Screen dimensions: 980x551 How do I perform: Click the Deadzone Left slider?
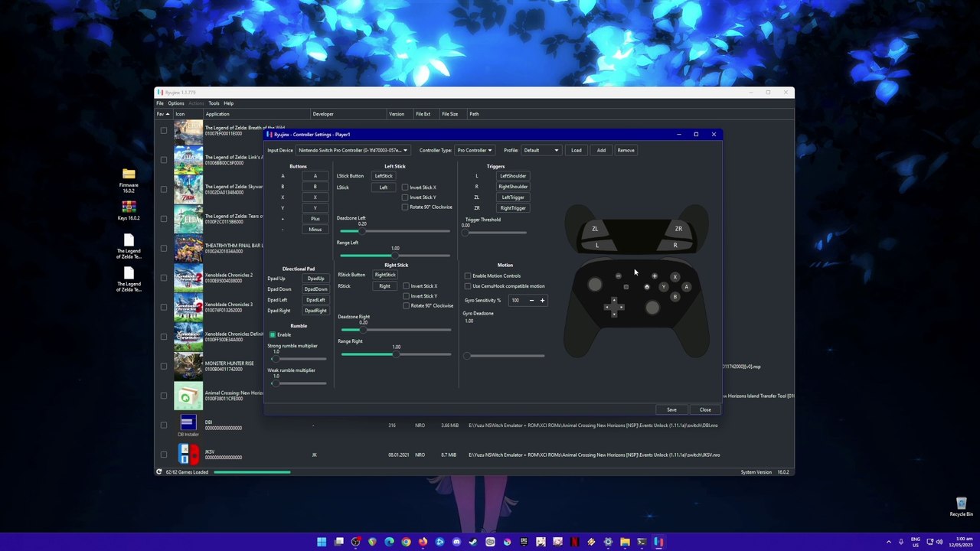[394, 231]
